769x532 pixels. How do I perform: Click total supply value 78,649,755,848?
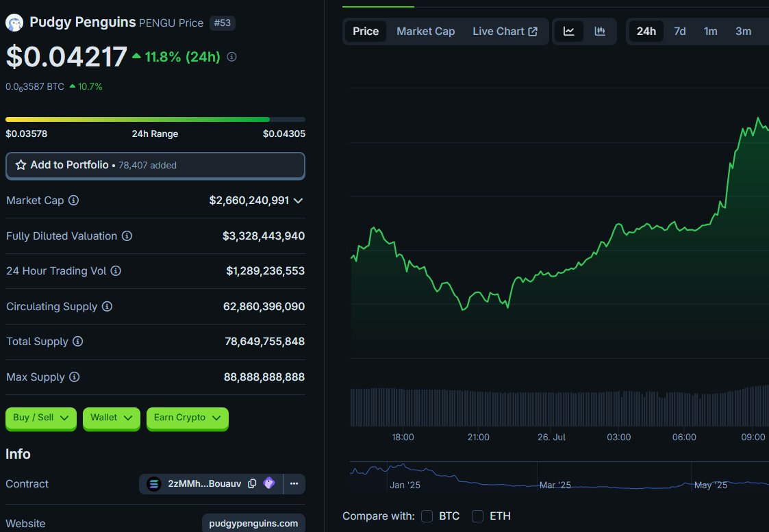(x=265, y=341)
